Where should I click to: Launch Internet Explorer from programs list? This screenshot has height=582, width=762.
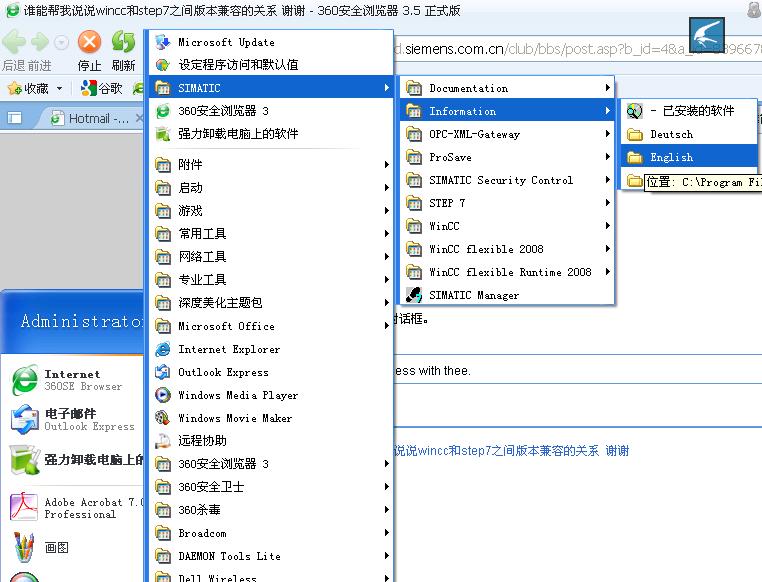point(271,349)
